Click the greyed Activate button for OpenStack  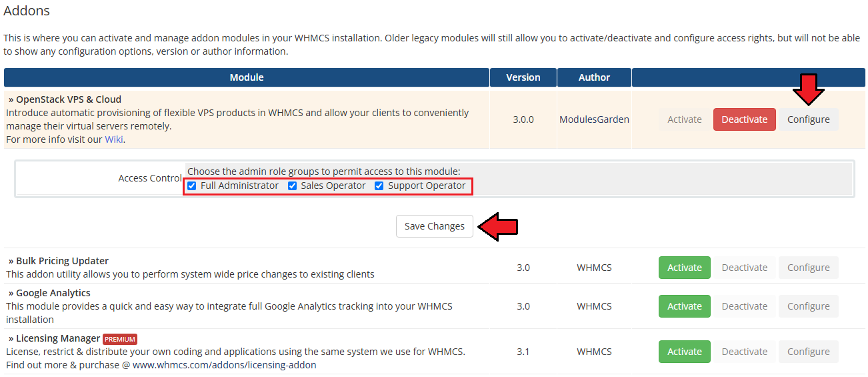coord(684,119)
